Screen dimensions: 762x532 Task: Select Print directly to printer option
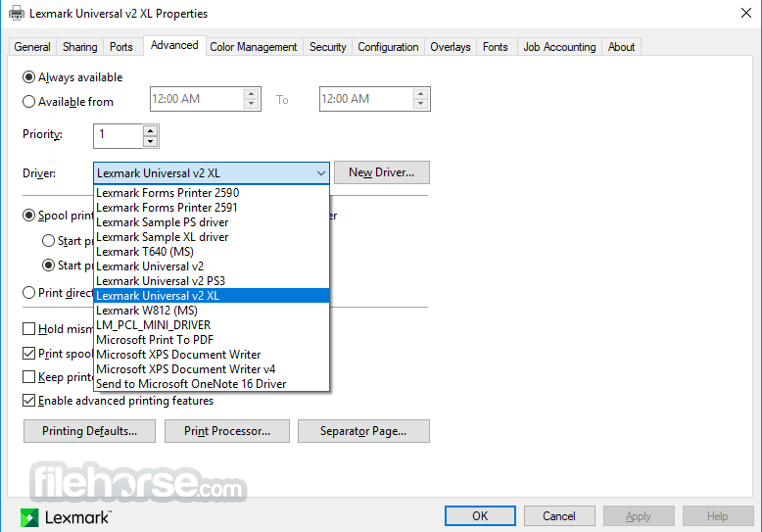pyautogui.click(x=28, y=292)
